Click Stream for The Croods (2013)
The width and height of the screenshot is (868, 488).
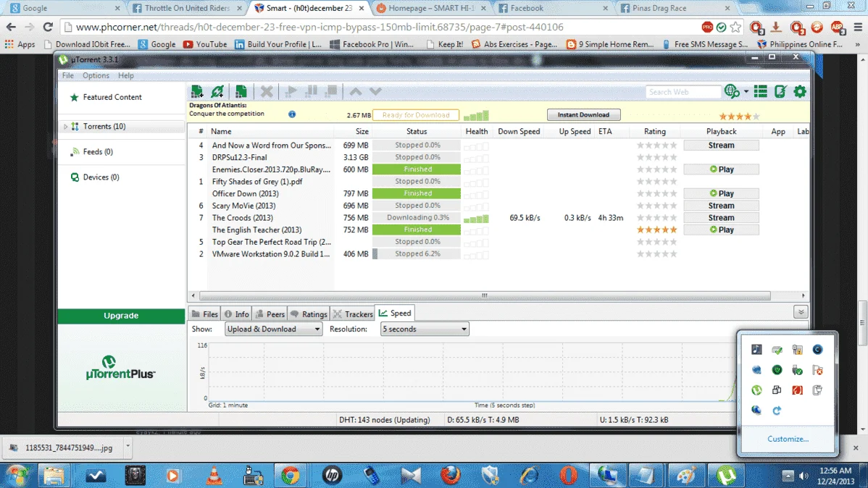click(721, 217)
